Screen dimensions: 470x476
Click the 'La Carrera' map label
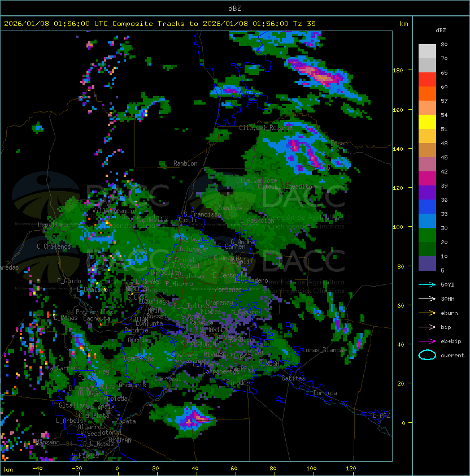64,368
